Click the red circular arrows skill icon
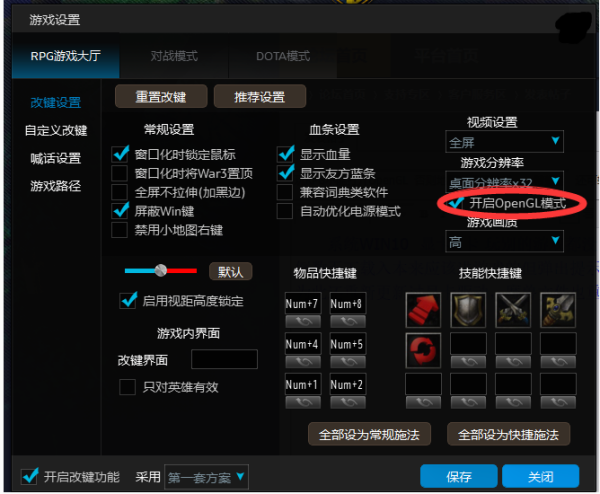The width and height of the screenshot is (600, 494). click(x=423, y=351)
